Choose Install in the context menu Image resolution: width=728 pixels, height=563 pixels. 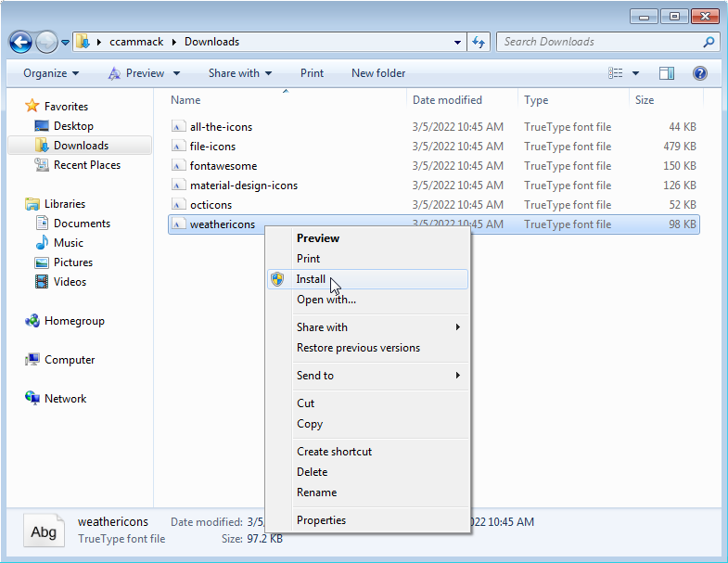tap(368, 279)
